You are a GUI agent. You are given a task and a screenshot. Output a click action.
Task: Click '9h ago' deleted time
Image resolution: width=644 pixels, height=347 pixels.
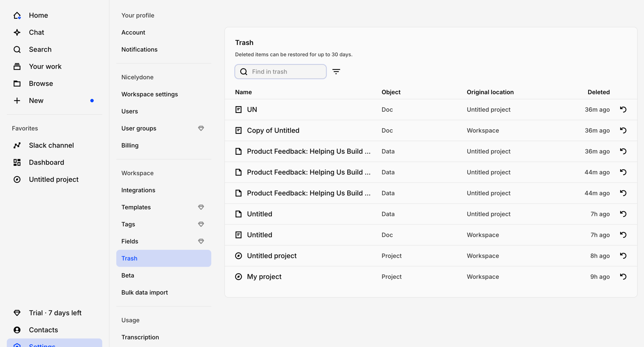600,277
